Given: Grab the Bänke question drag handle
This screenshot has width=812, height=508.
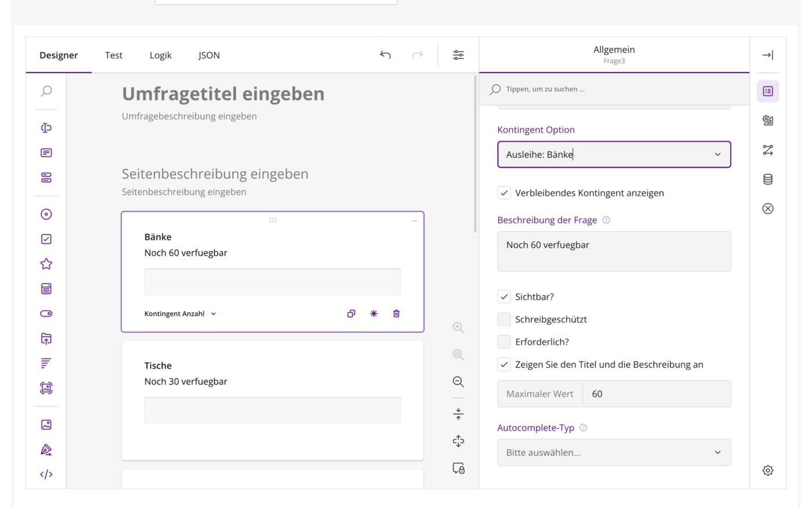Looking at the screenshot, I should (x=273, y=220).
